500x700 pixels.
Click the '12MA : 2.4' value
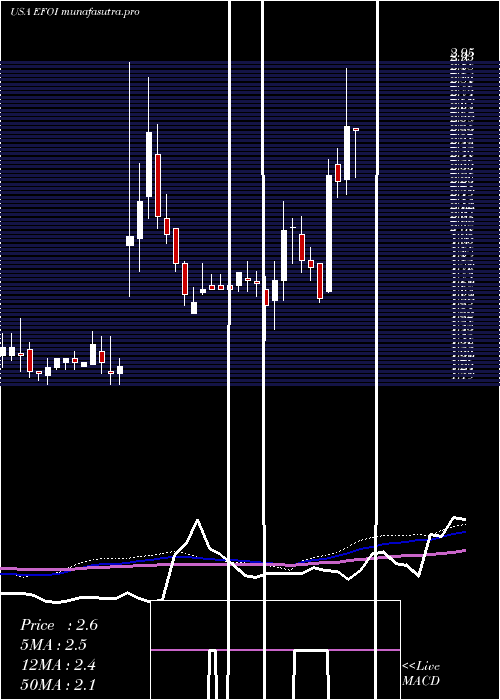(x=58, y=665)
